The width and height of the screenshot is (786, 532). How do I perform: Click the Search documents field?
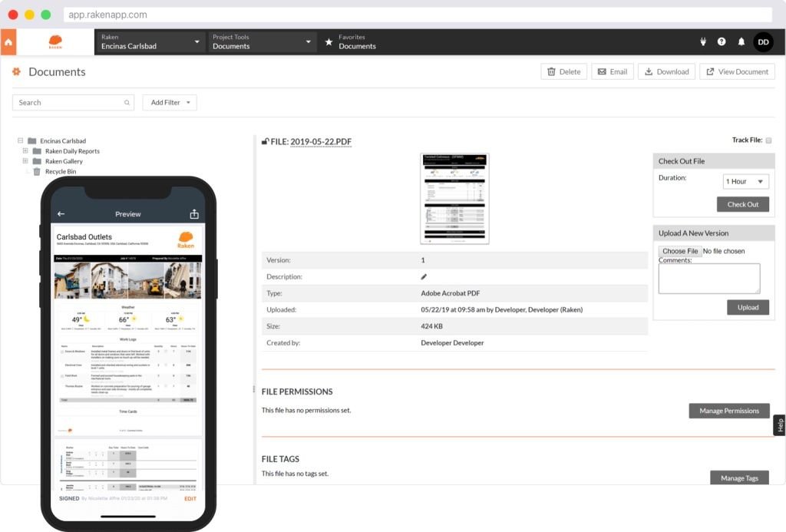[x=69, y=102]
